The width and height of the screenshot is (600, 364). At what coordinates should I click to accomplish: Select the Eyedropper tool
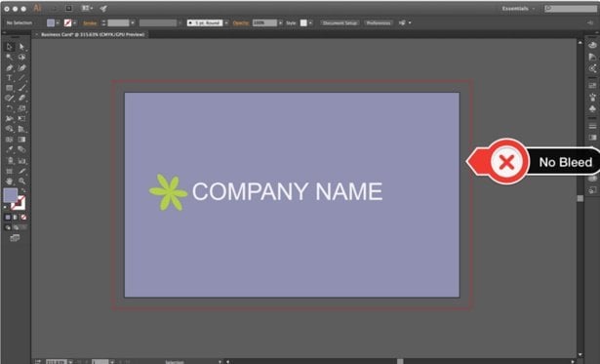coord(9,149)
